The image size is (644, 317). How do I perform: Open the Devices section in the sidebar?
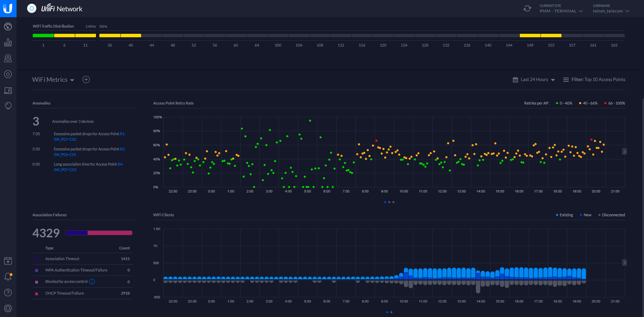[8, 74]
